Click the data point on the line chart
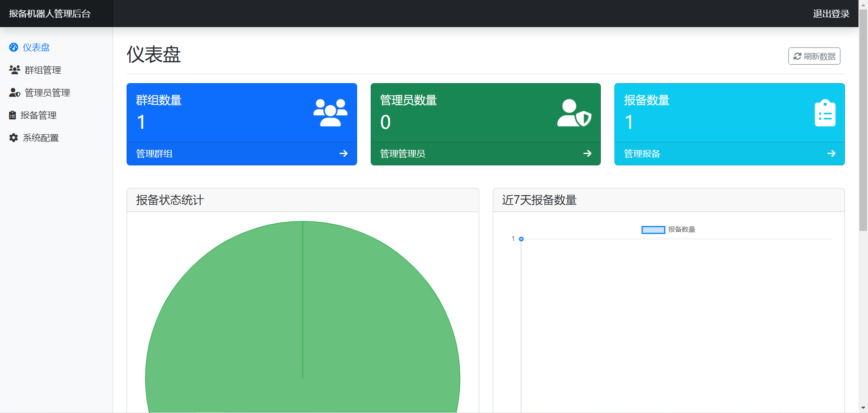This screenshot has height=413, width=868. [521, 239]
